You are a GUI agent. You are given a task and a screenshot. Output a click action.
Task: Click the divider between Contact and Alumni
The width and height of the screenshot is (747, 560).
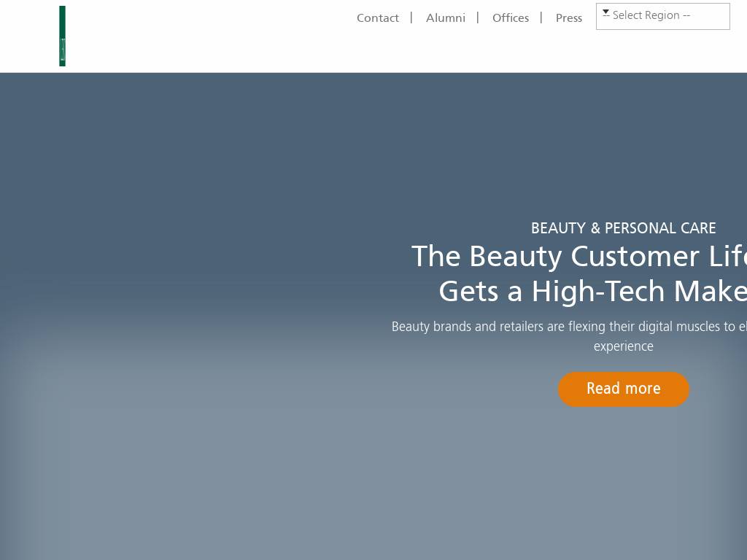tap(411, 17)
